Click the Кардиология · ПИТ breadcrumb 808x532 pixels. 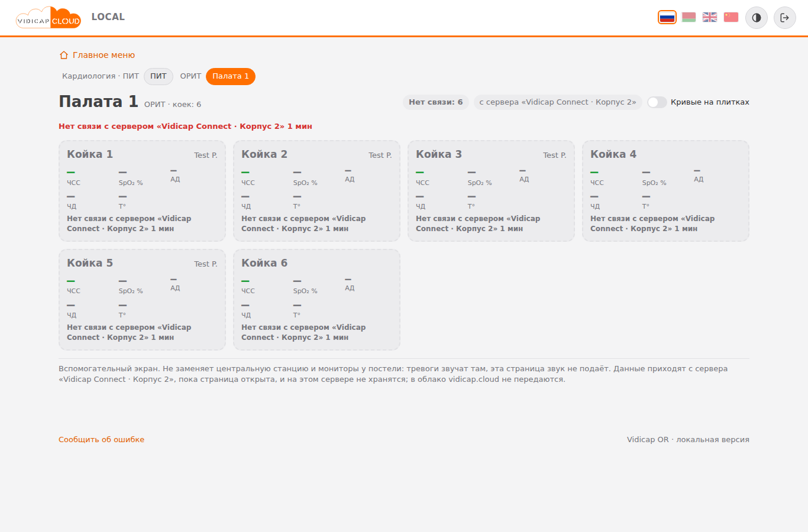pyautogui.click(x=101, y=76)
